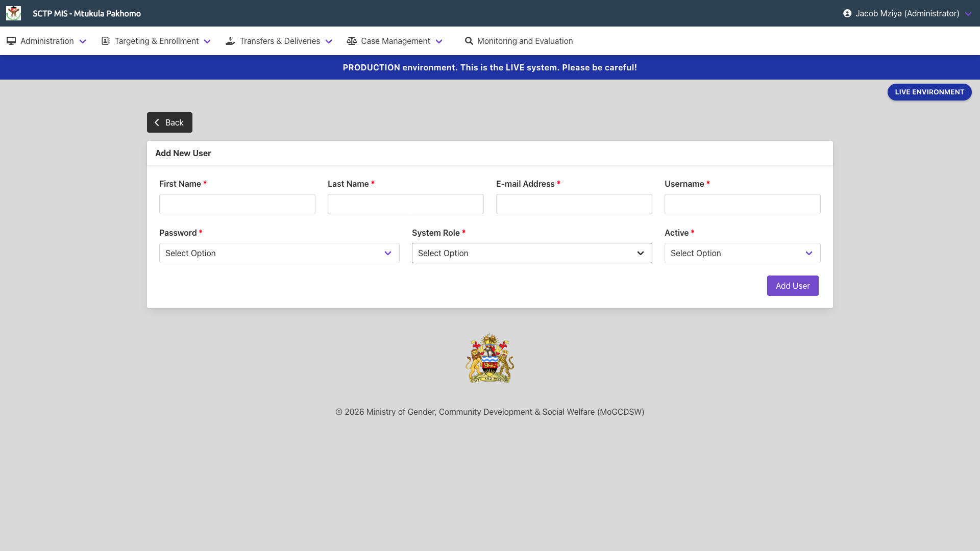Click the Add User button
The width and height of the screenshot is (980, 551).
(792, 286)
